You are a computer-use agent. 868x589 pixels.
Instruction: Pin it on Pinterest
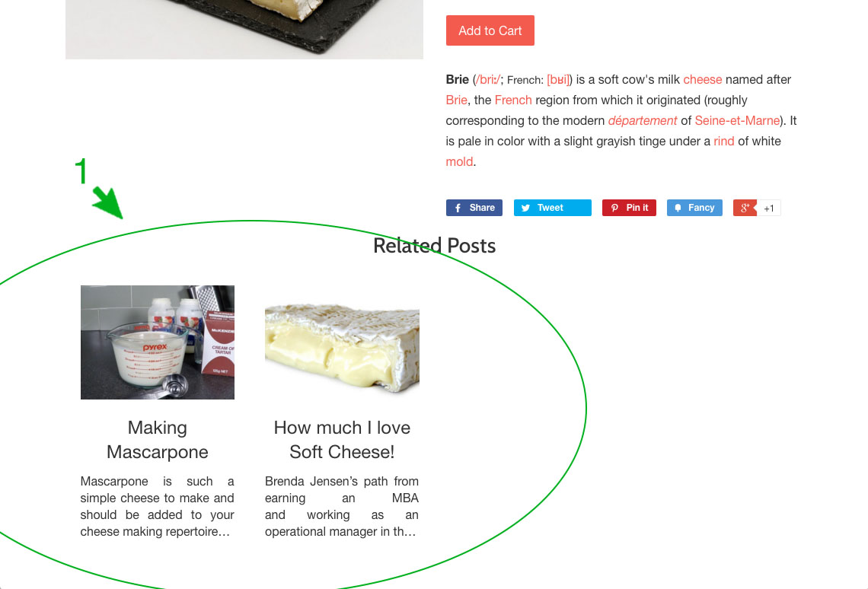point(629,208)
